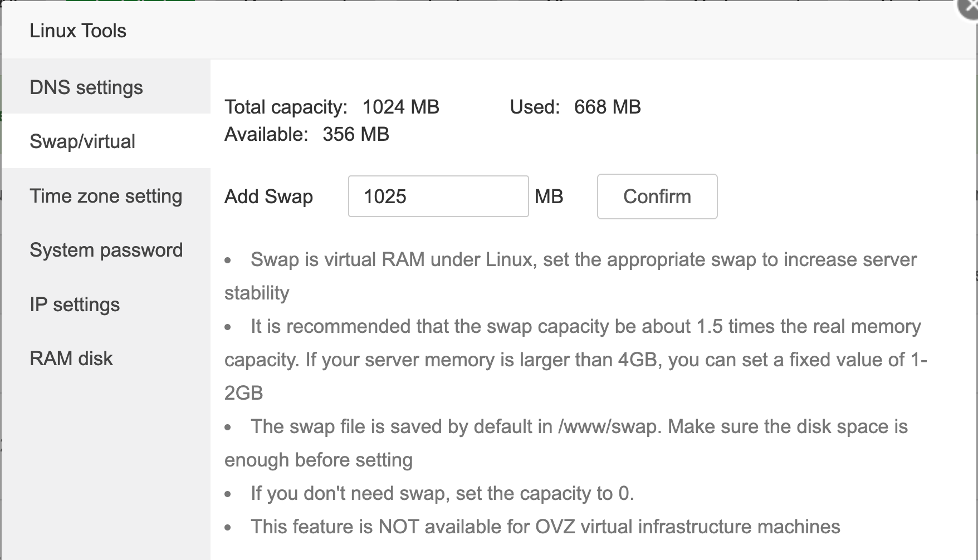Go to the System password tab
Image resolution: width=978 pixels, height=560 pixels.
pyautogui.click(x=106, y=250)
